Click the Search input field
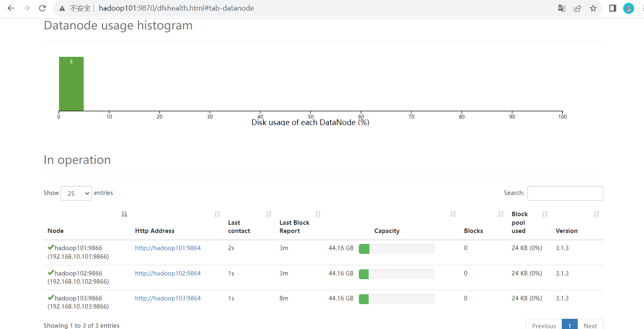This screenshot has height=329, width=644. click(565, 193)
